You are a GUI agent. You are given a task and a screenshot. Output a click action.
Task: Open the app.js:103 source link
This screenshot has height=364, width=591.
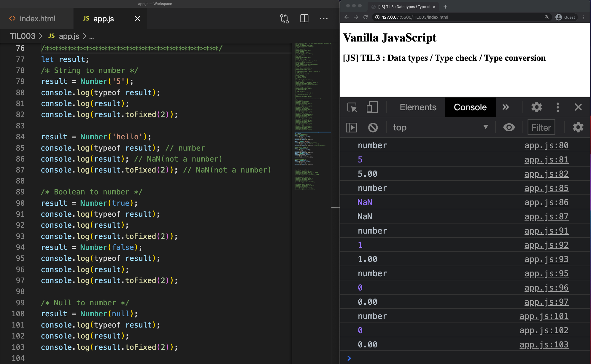544,345
